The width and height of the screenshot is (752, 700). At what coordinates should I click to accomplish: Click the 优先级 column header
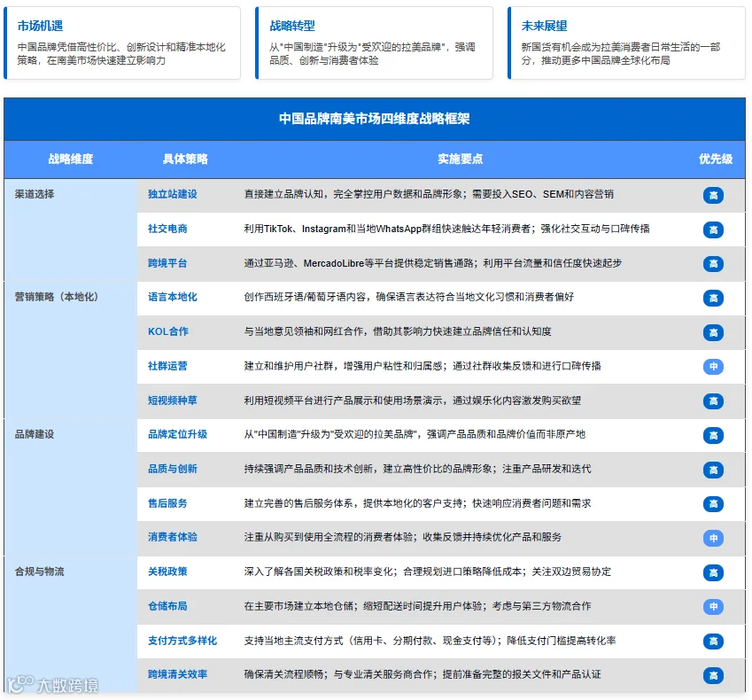tap(715, 159)
